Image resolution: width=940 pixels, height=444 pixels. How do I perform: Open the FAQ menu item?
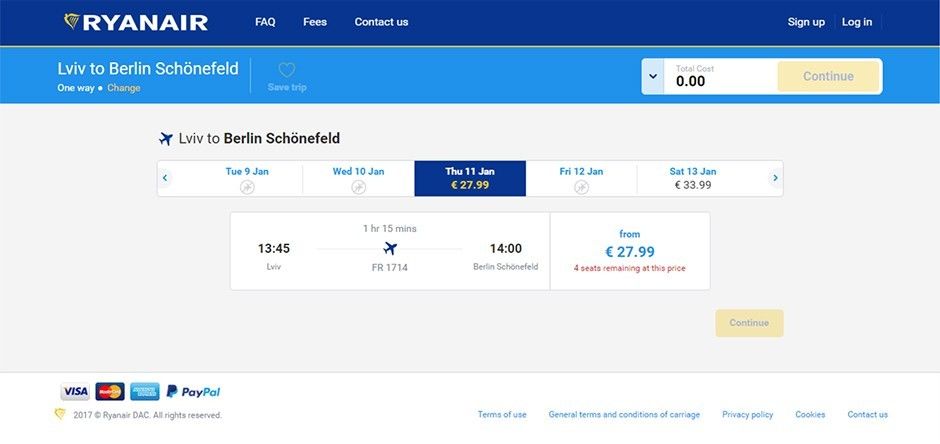[265, 22]
